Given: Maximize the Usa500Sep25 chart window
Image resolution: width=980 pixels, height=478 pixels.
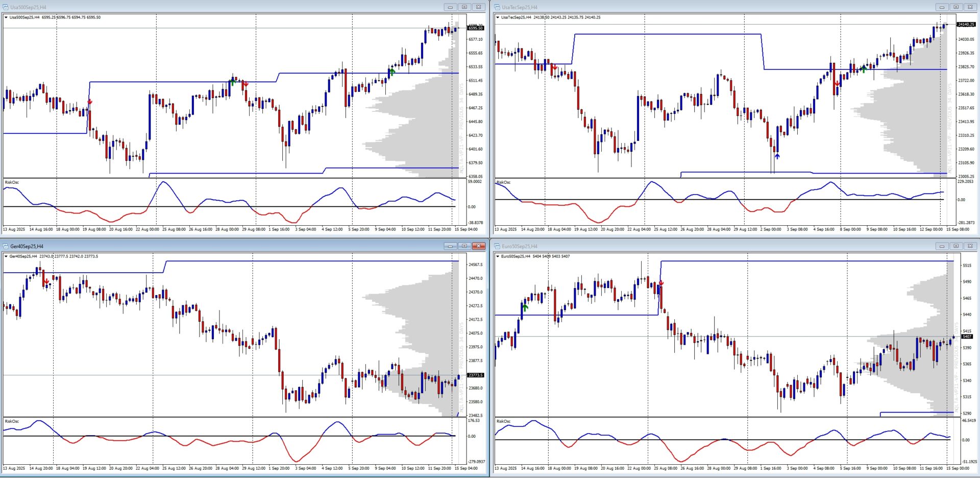Looking at the screenshot, I should coord(464,7).
